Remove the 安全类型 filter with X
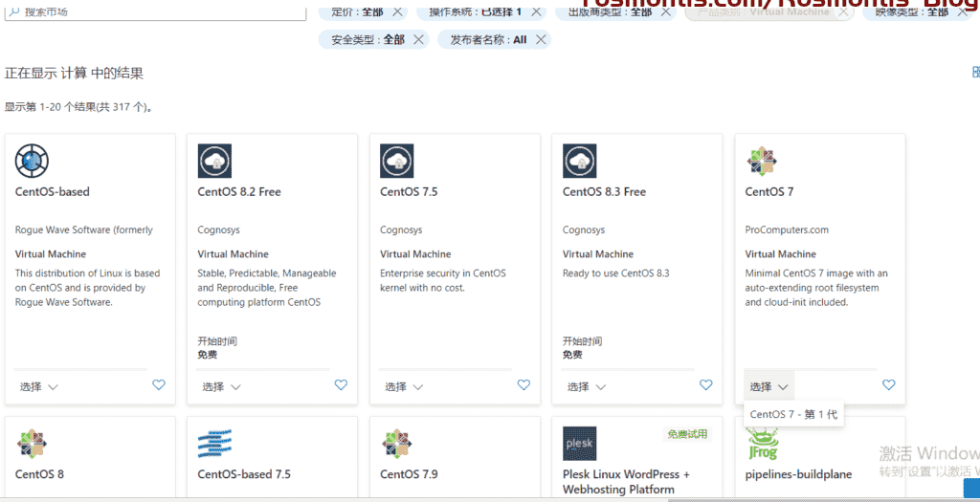Viewport: 980px width, 502px height. (419, 39)
